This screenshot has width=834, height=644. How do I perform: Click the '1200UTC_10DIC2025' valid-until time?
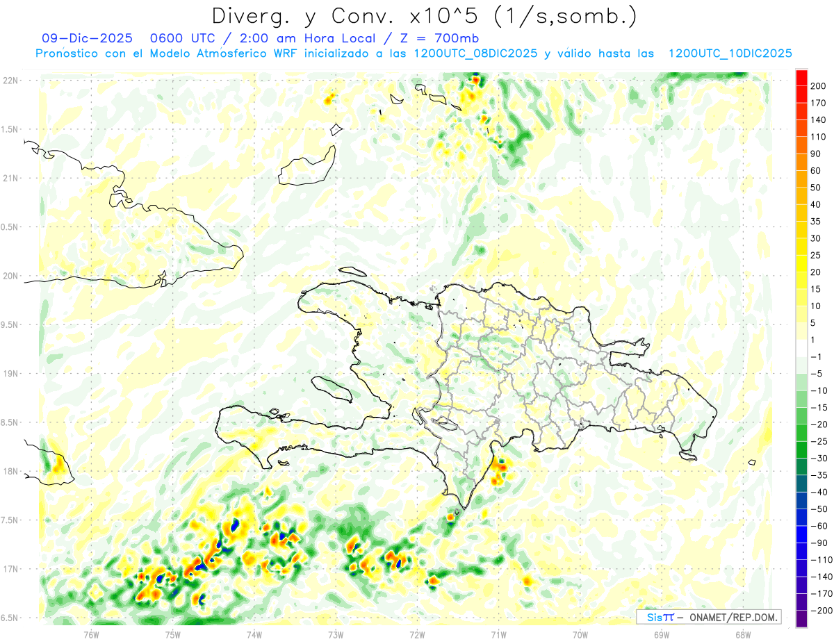(730, 53)
